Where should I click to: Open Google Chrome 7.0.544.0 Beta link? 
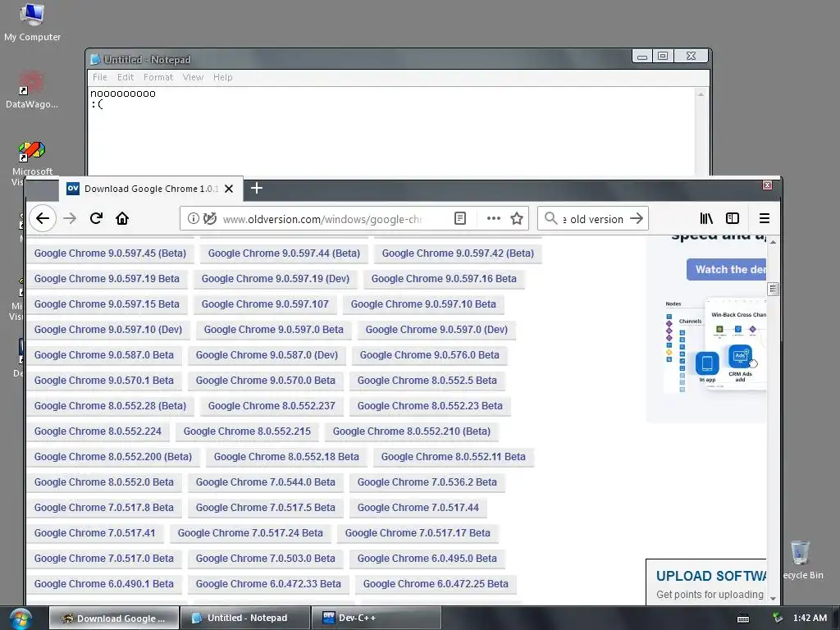tap(265, 482)
